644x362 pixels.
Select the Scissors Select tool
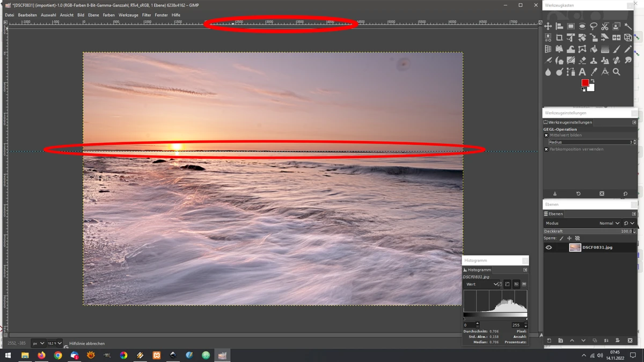click(605, 26)
